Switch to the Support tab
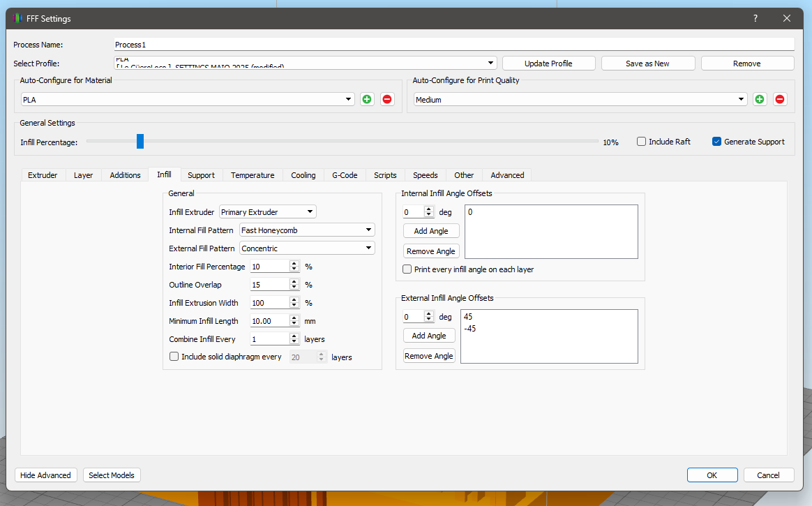Viewport: 812px width, 506px height. pos(201,175)
